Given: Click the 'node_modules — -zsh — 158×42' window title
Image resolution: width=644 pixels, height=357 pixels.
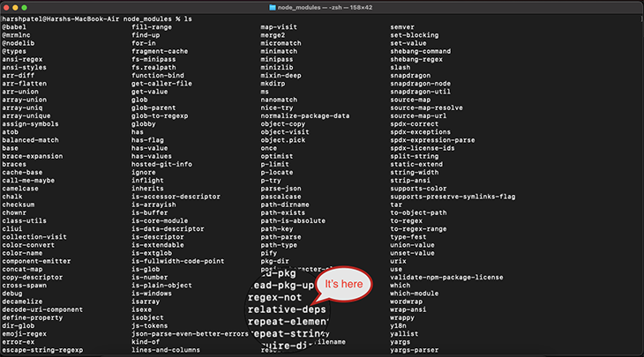Looking at the screenshot, I should pyautogui.click(x=325, y=7).
